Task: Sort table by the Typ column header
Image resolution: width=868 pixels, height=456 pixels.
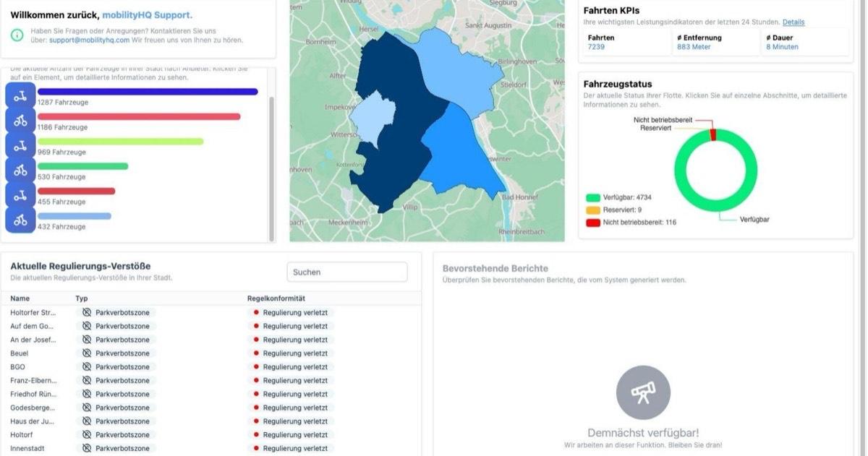Action: pos(82,298)
